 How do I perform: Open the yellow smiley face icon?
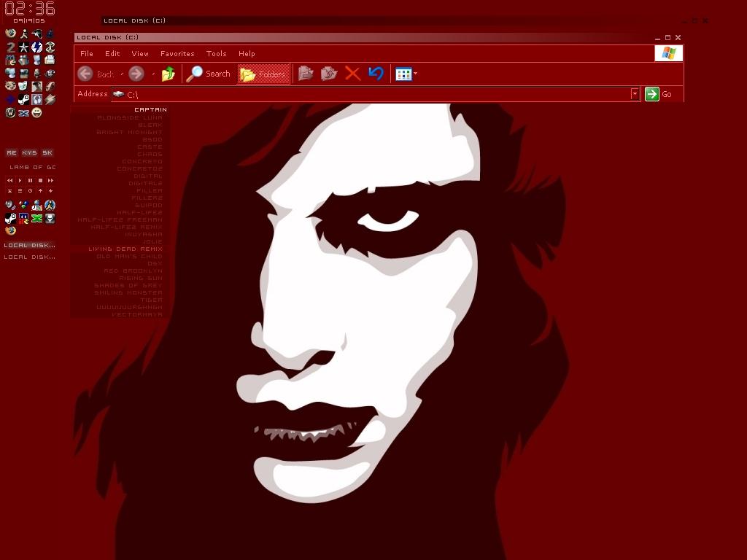(36, 113)
